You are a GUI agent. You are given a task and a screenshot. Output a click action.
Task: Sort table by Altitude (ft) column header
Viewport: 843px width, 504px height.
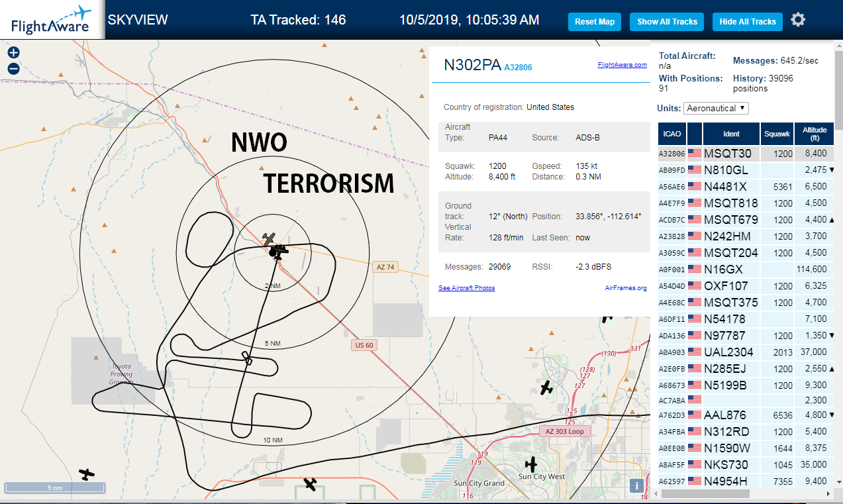815,134
